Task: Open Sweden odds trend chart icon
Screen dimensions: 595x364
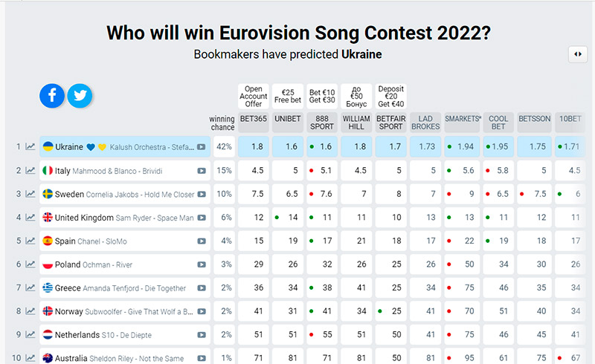Action: click(x=30, y=195)
